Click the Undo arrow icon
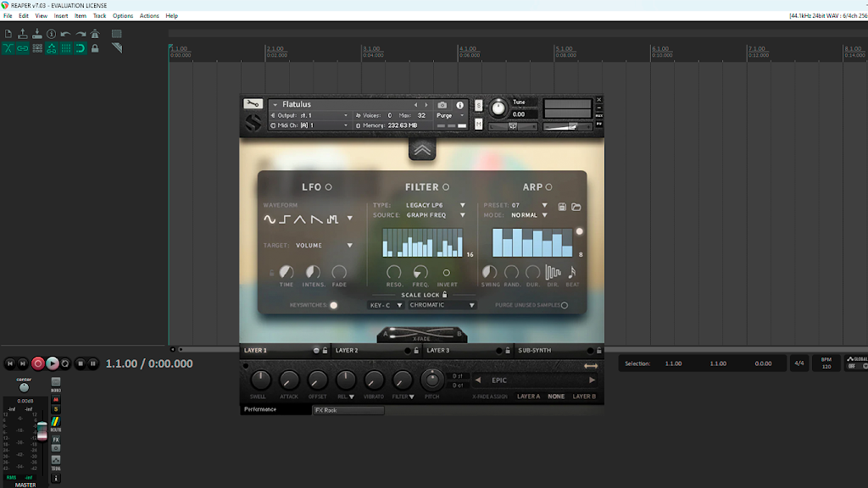 [66, 34]
